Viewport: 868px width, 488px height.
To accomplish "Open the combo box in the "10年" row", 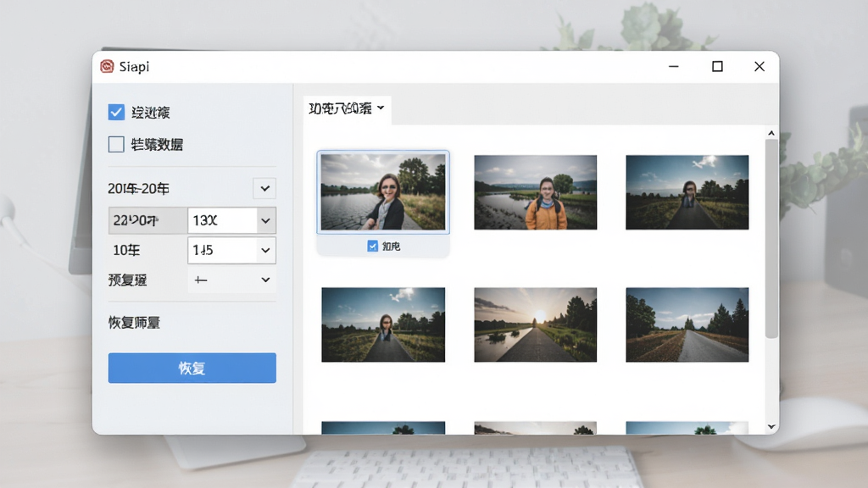I will point(231,250).
